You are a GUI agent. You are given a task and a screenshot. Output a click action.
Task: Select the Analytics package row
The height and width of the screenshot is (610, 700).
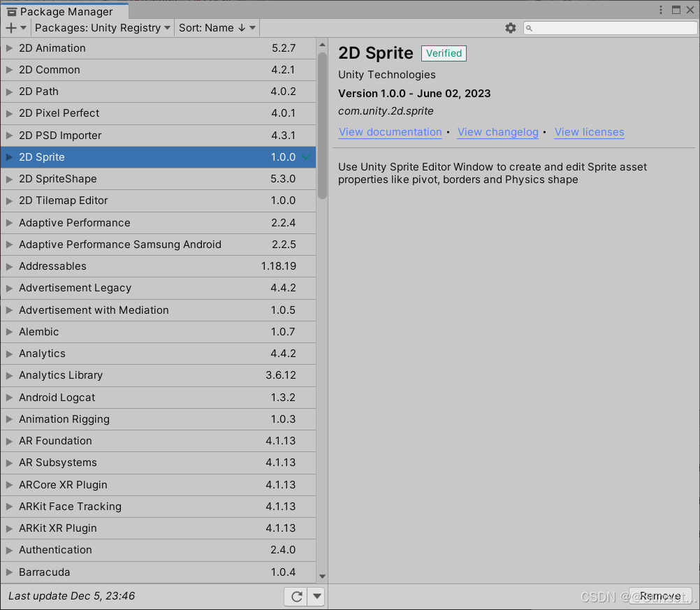tap(158, 354)
